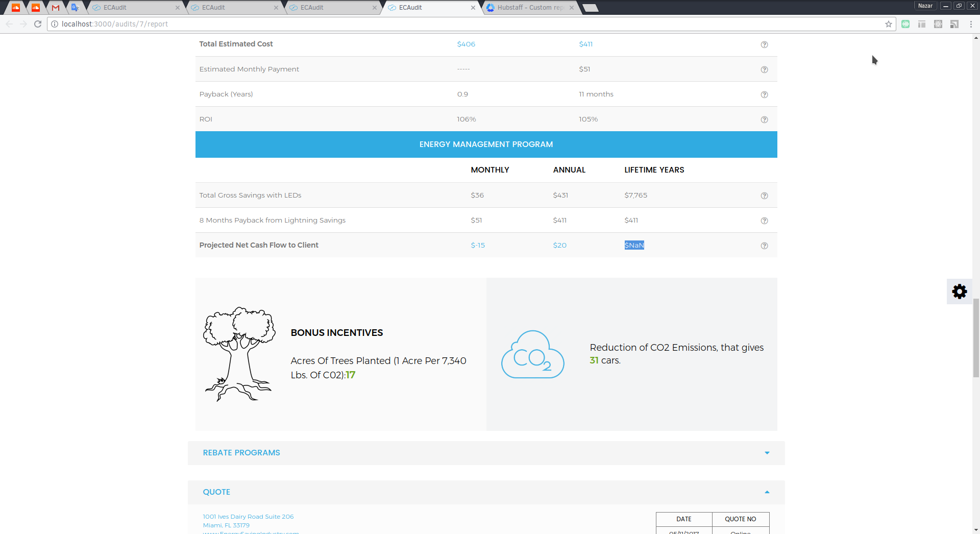
Task: Open the Google Translate pinned tab
Action: point(75,8)
